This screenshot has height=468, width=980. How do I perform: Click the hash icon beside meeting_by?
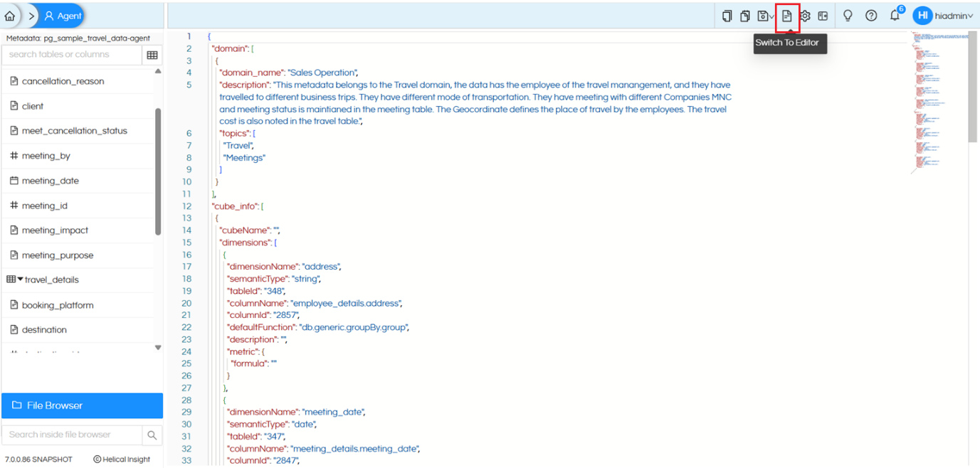pyautogui.click(x=14, y=156)
